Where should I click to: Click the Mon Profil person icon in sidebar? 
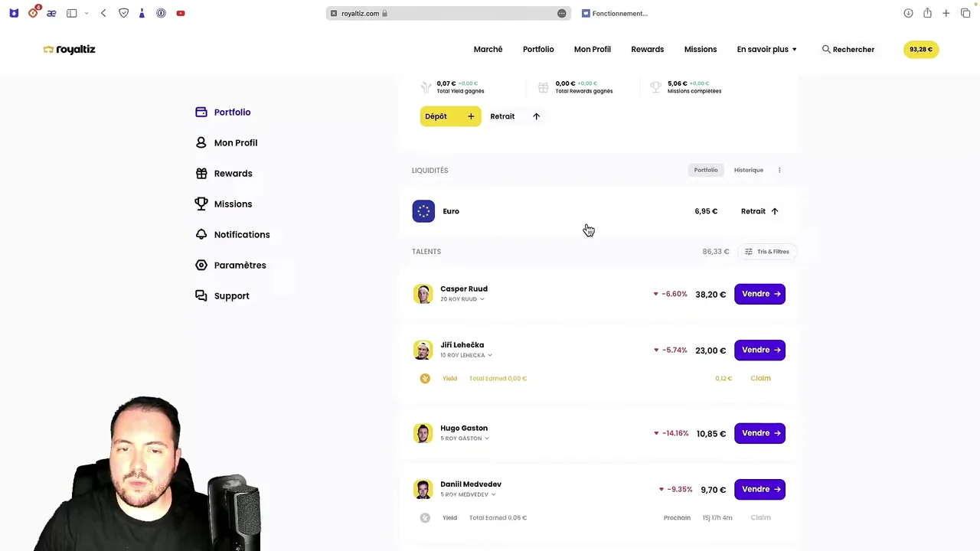click(201, 142)
